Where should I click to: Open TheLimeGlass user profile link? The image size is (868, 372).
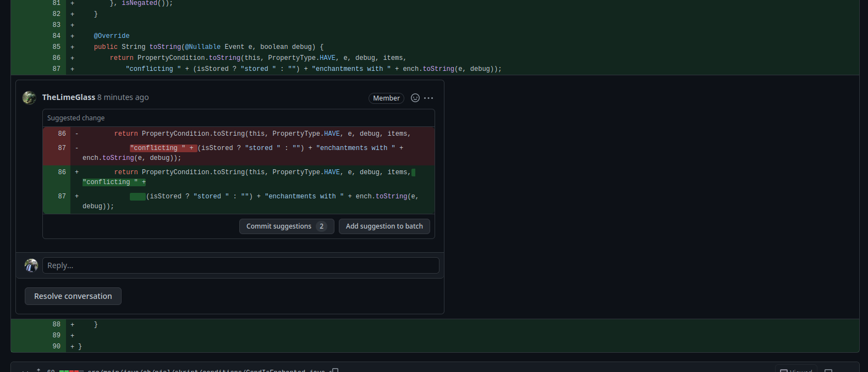(x=69, y=97)
